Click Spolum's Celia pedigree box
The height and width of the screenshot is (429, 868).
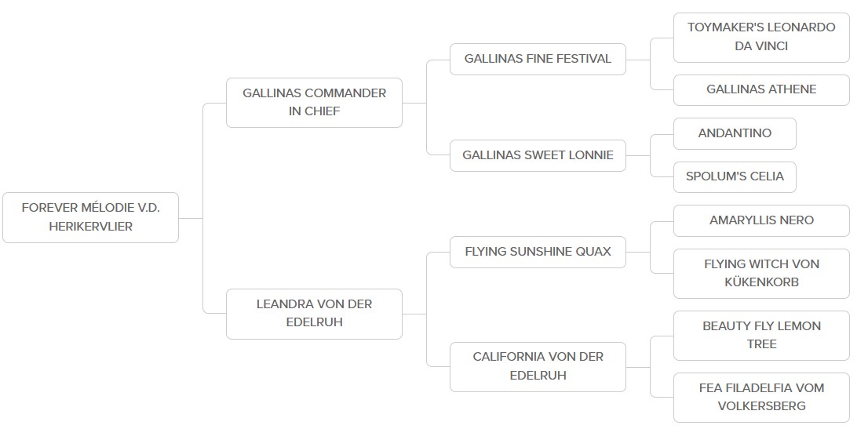coord(735,176)
